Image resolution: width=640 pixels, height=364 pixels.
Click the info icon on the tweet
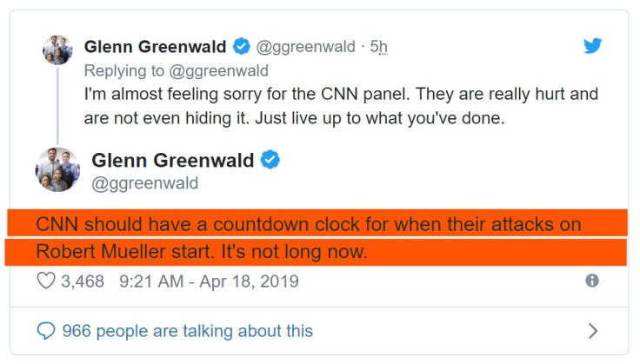point(592,281)
